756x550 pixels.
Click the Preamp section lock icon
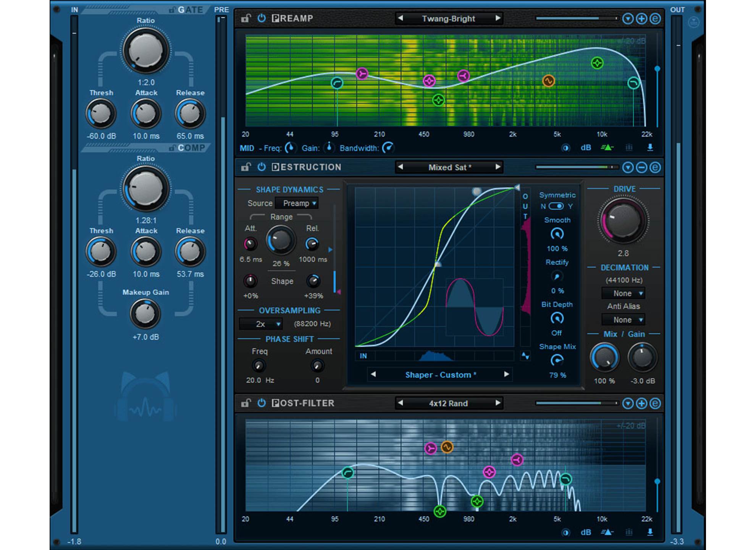tap(246, 18)
